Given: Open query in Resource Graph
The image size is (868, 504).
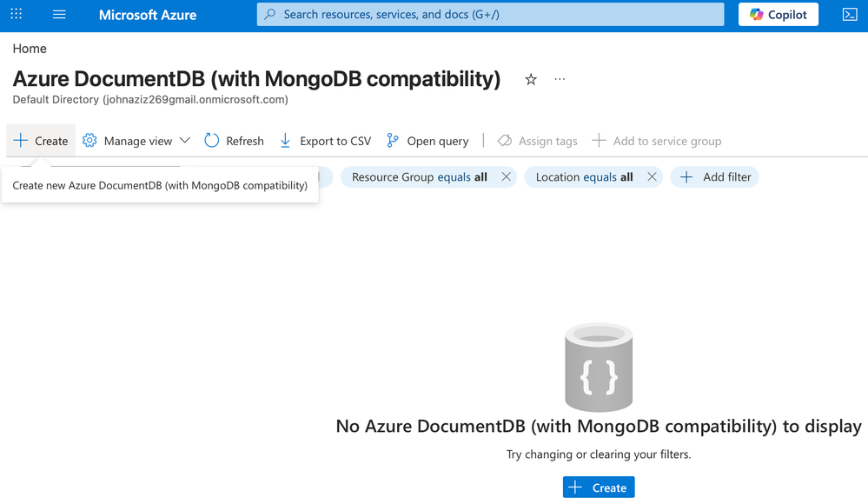Looking at the screenshot, I should (427, 141).
